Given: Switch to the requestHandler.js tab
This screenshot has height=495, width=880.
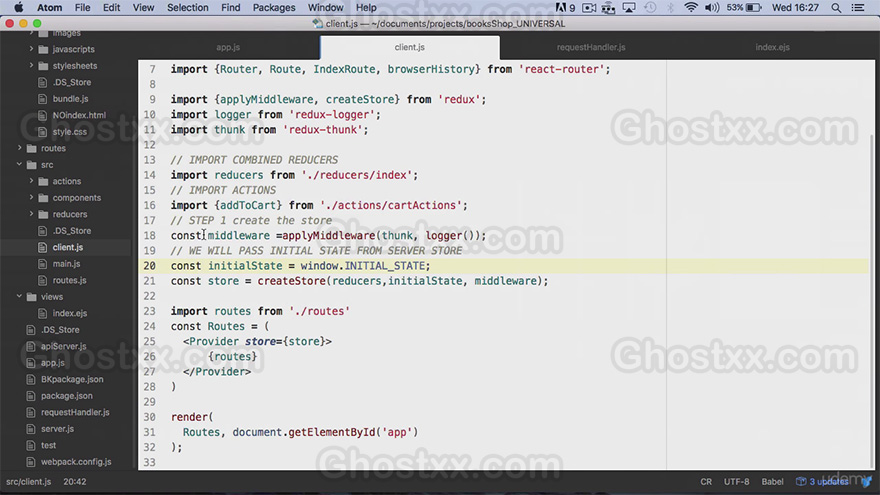Looking at the screenshot, I should click(x=591, y=47).
